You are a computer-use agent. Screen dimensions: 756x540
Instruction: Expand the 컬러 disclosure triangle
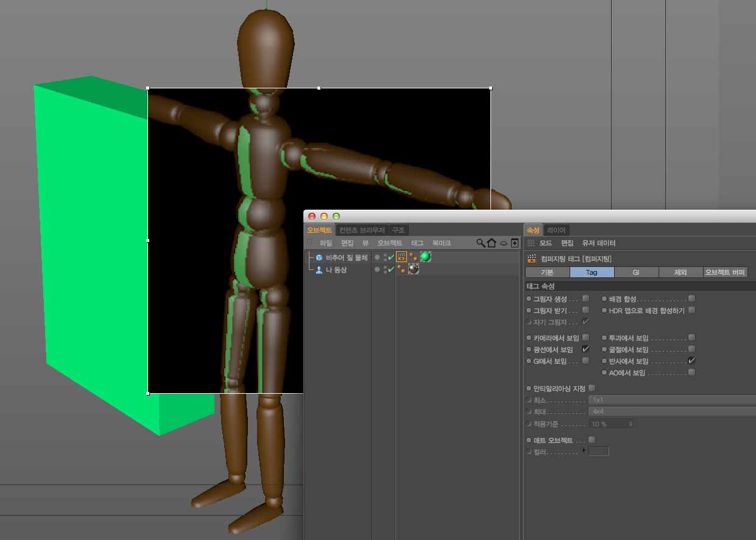point(585,451)
